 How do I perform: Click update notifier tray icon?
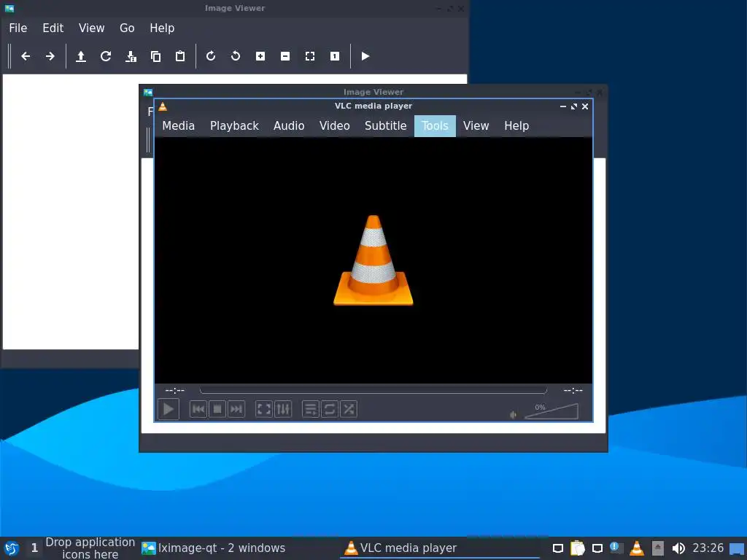click(616, 548)
